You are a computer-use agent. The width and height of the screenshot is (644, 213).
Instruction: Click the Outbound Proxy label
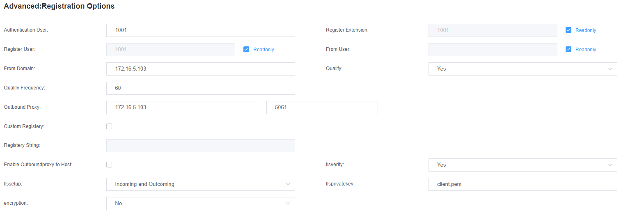click(22, 107)
